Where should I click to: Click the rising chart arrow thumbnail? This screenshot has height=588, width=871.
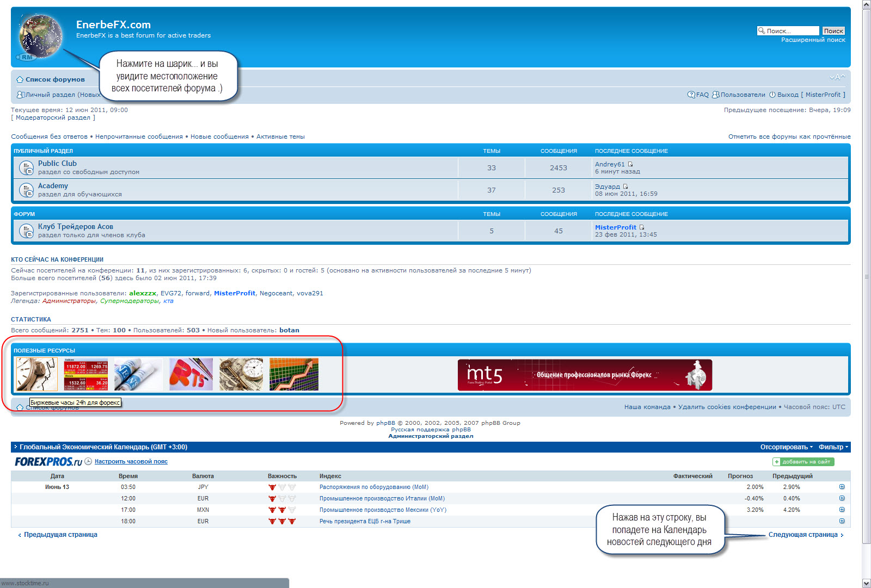294,374
